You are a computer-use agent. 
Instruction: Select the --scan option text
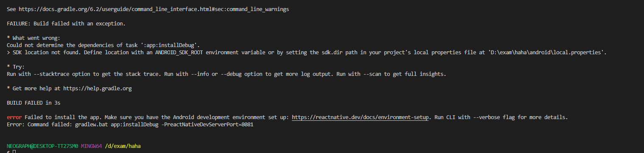point(372,74)
